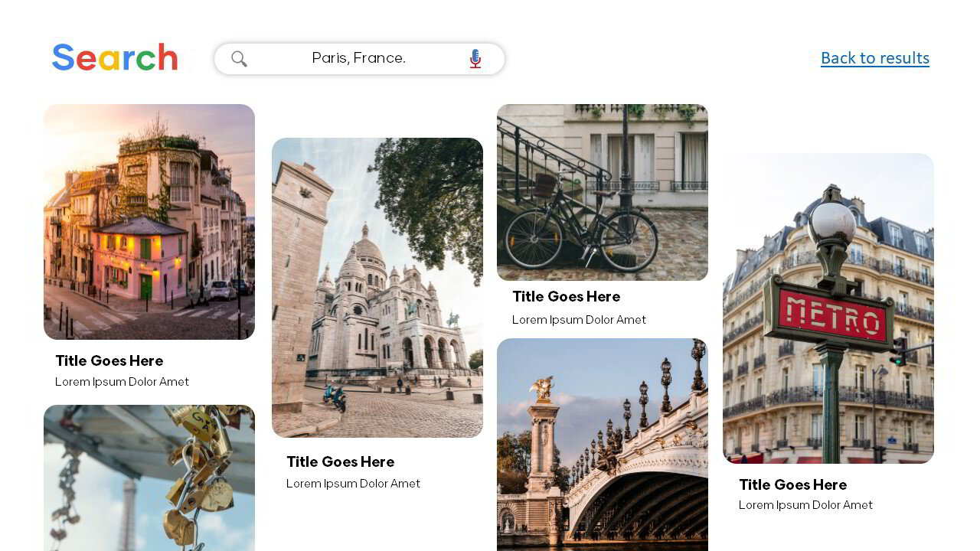Select Lorem Ipsum caption under Metro photo
This screenshot has height=551, width=980.
(x=806, y=505)
